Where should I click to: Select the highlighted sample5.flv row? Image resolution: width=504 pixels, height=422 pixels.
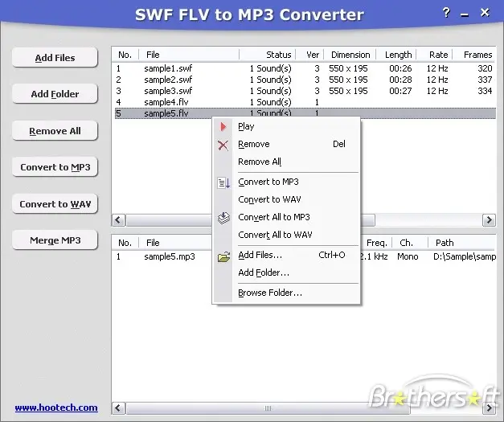305,113
